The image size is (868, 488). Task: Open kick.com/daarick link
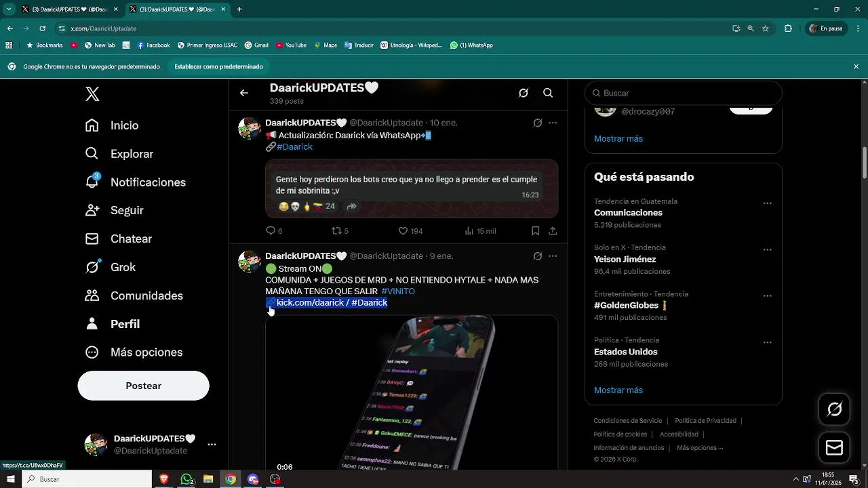[x=311, y=303]
